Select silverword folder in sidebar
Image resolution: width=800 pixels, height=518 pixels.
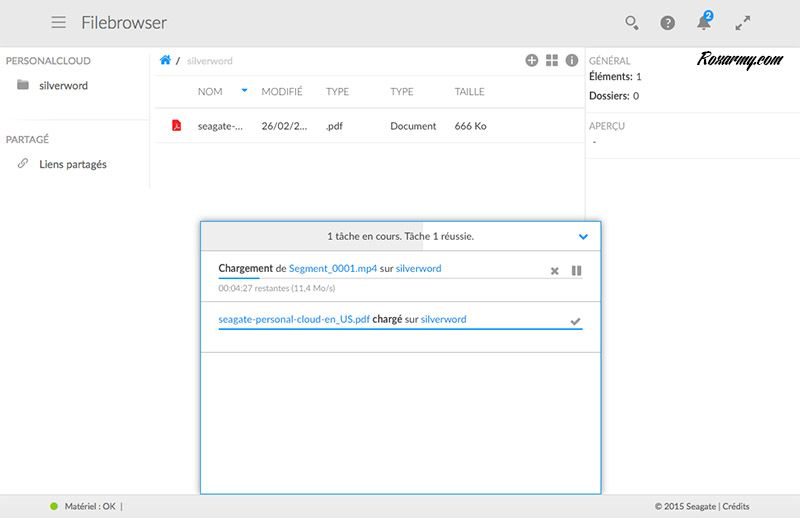(x=63, y=86)
